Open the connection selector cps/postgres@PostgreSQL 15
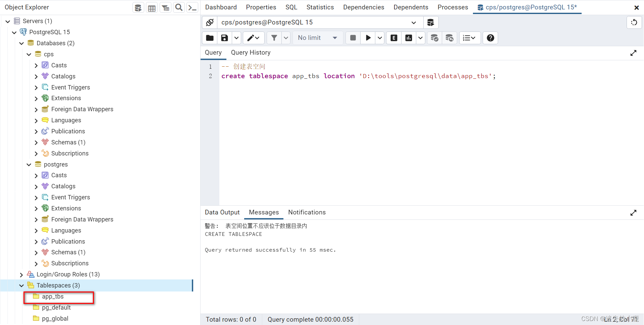The width and height of the screenshot is (644, 325). click(x=320, y=22)
